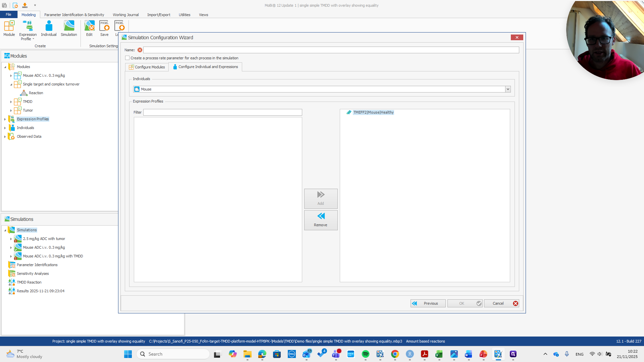Expand the TMDD module node
This screenshot has height=362, width=644.
pyautogui.click(x=11, y=102)
